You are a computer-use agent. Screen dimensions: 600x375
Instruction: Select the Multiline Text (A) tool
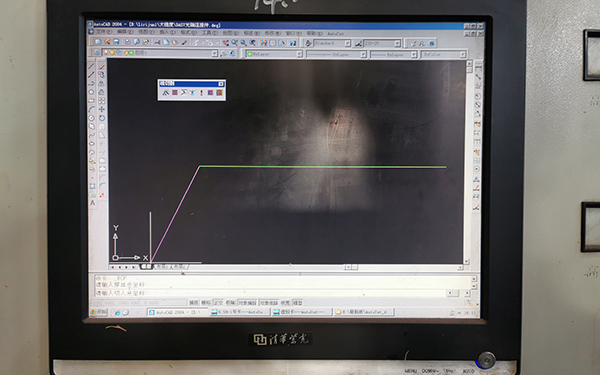[x=92, y=203]
